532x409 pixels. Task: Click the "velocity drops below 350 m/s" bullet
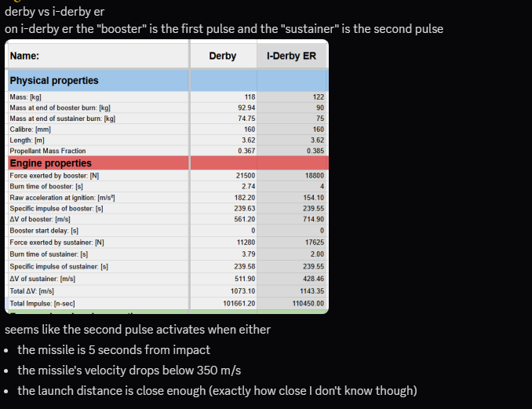[x=129, y=370]
